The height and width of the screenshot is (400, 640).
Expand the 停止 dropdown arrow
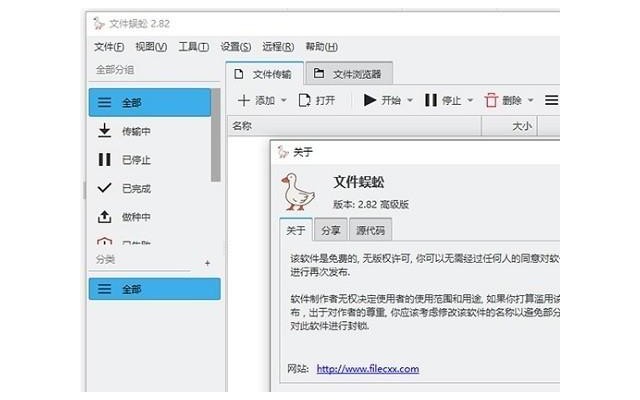tap(470, 100)
